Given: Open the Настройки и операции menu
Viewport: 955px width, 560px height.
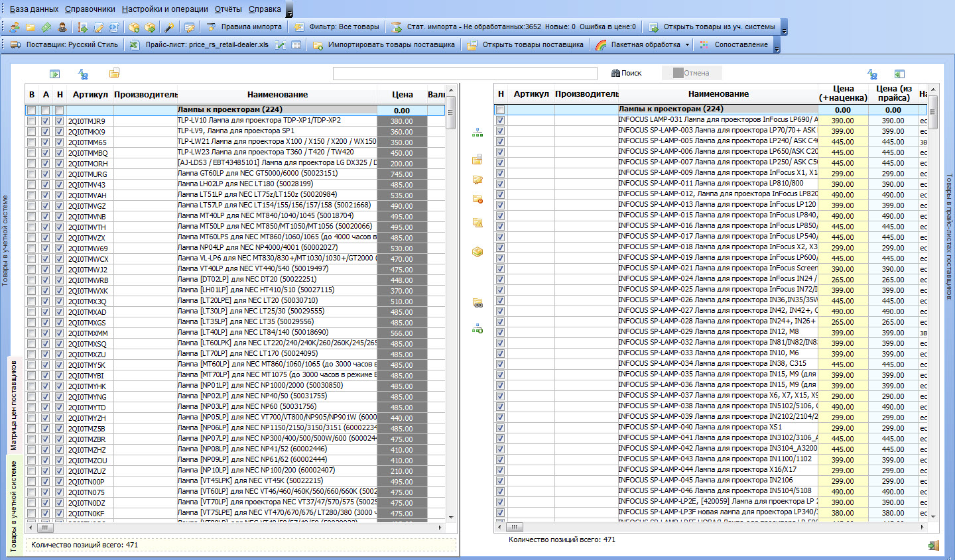Looking at the screenshot, I should pyautogui.click(x=165, y=9).
